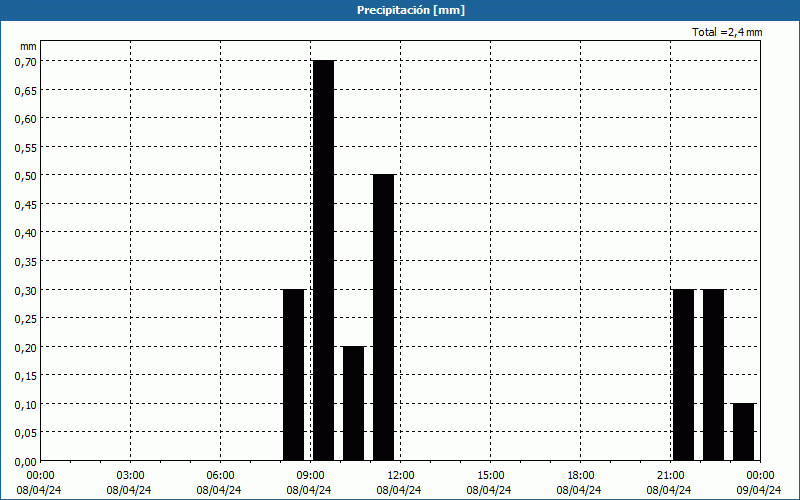
Task: Select the y-axis value 0,60
Action: (26, 119)
